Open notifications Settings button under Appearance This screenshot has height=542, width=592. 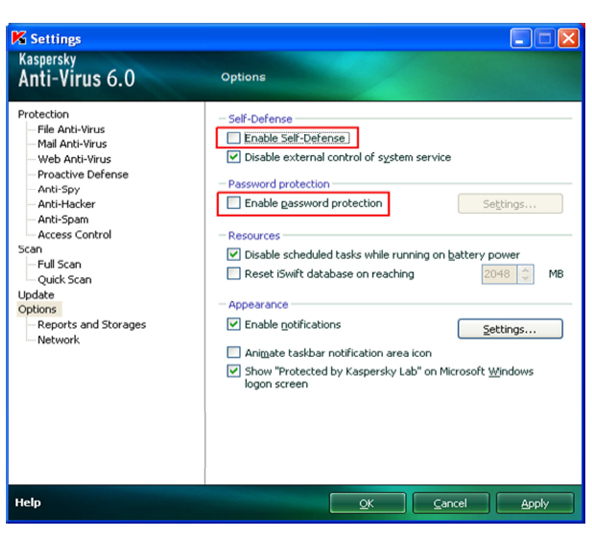click(510, 329)
